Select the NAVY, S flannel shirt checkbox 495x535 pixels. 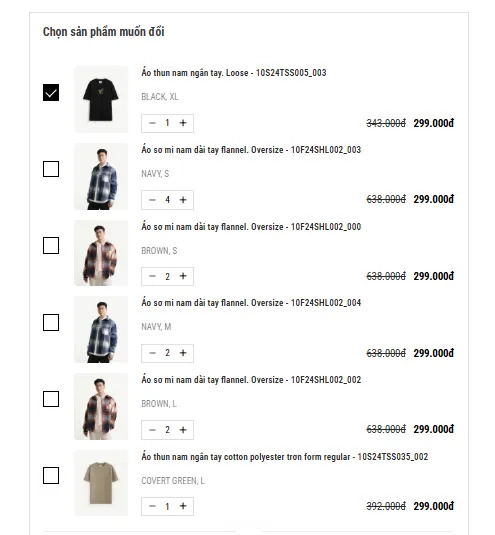(51, 169)
